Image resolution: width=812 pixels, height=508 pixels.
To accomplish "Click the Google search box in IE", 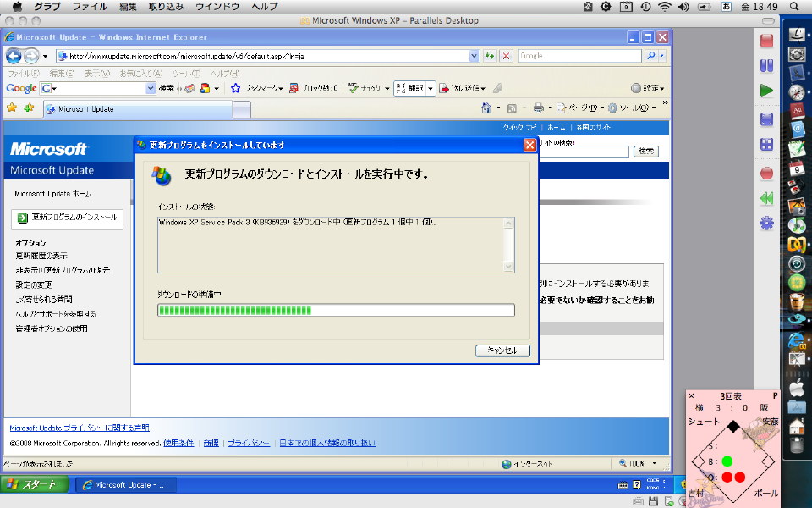I will point(580,56).
